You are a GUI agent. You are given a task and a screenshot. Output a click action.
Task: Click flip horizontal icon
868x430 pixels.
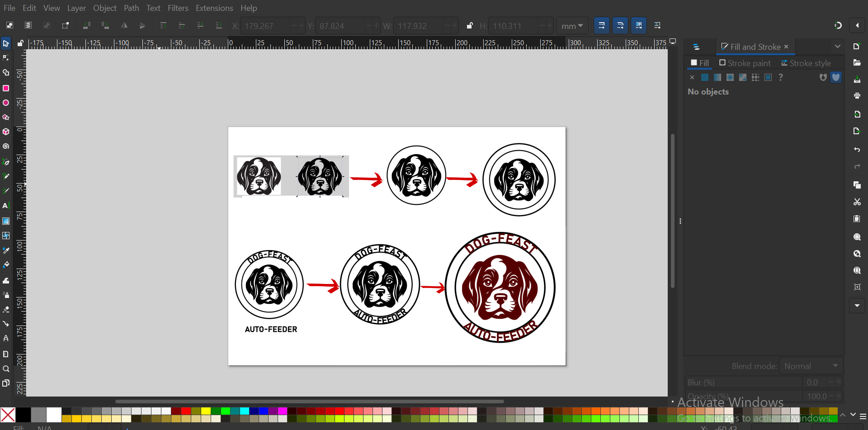(124, 25)
